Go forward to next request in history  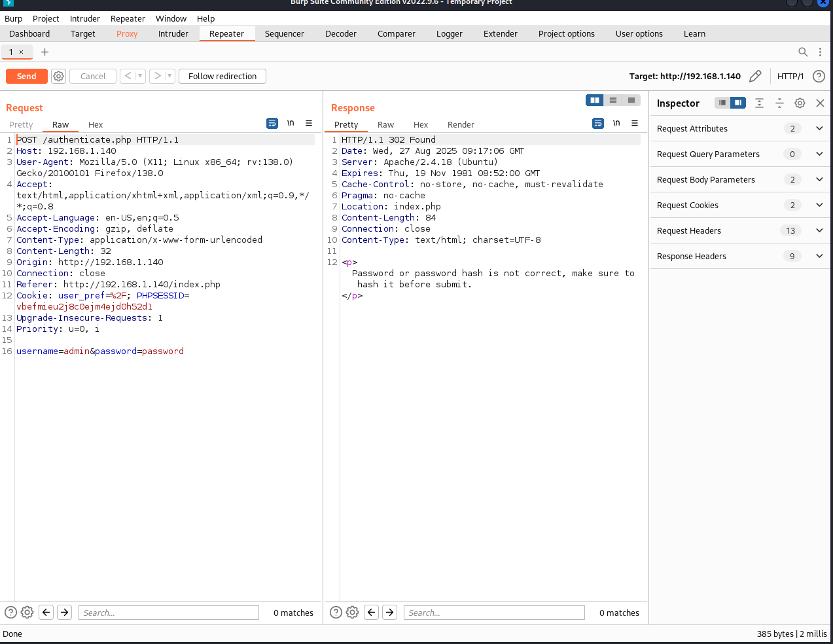158,77
